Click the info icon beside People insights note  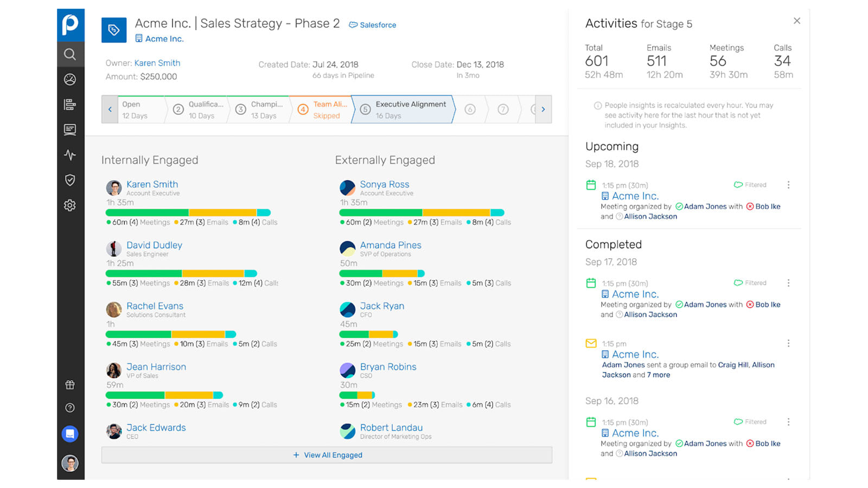pyautogui.click(x=598, y=106)
